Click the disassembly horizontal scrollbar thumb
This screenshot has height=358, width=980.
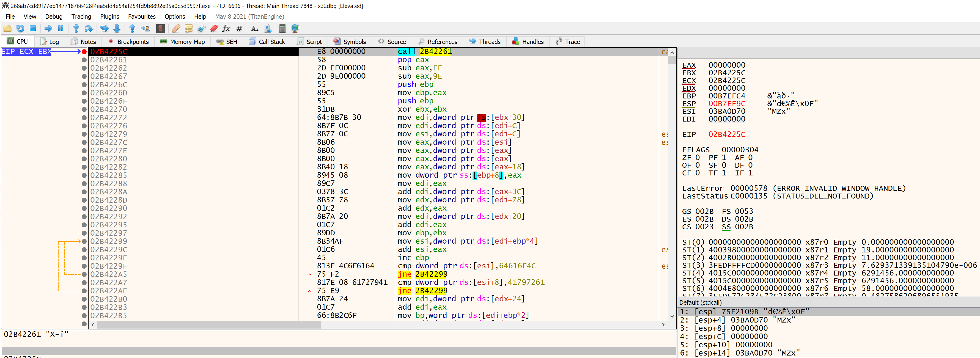pyautogui.click(x=208, y=325)
